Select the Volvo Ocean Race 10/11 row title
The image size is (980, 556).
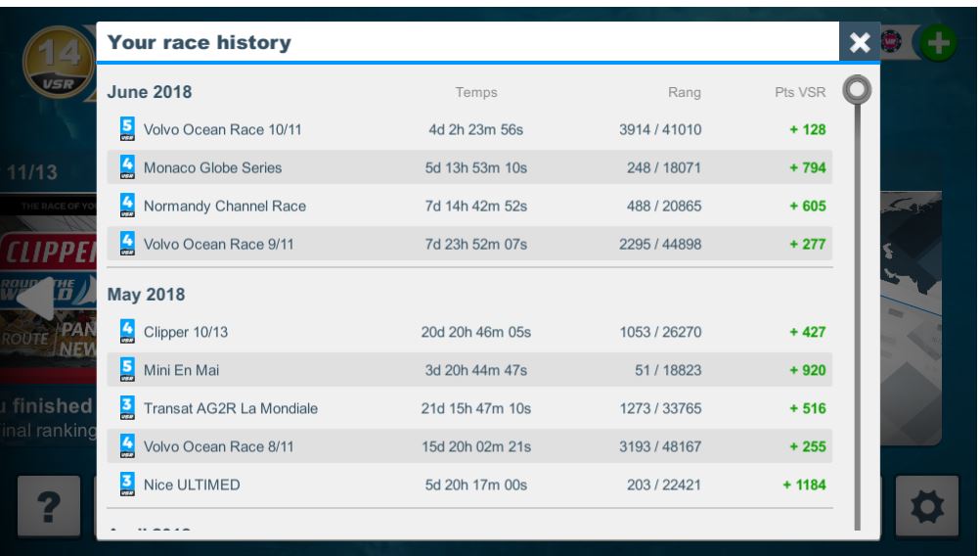222,129
